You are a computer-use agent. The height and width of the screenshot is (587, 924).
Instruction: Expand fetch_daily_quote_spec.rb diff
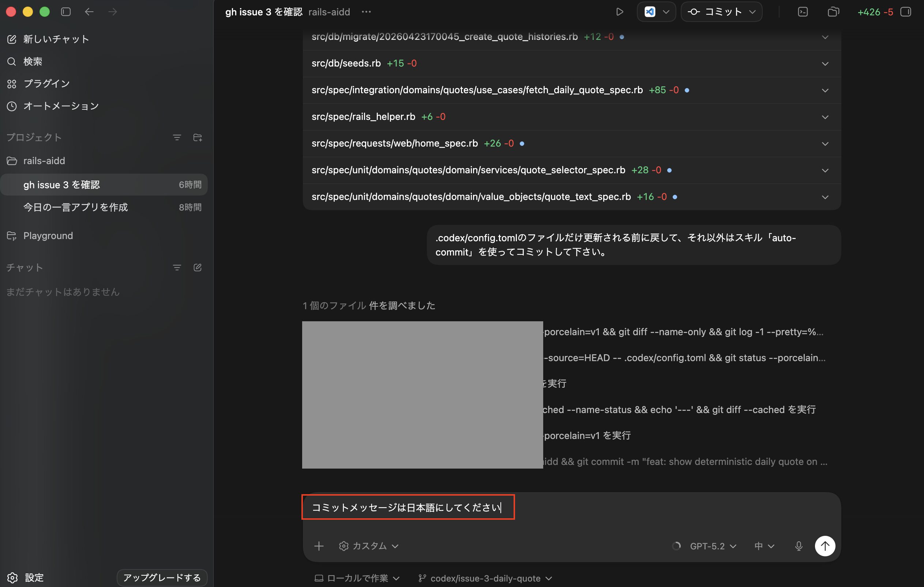(x=825, y=90)
